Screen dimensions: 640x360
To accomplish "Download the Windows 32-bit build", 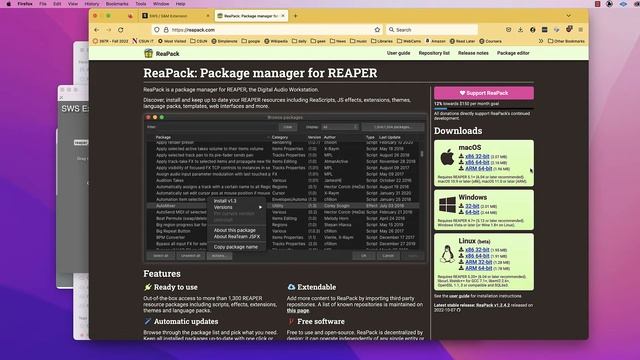I will [x=472, y=206].
